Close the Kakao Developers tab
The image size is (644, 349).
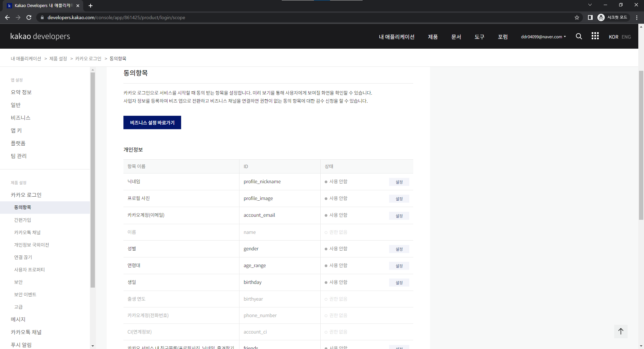click(x=78, y=6)
